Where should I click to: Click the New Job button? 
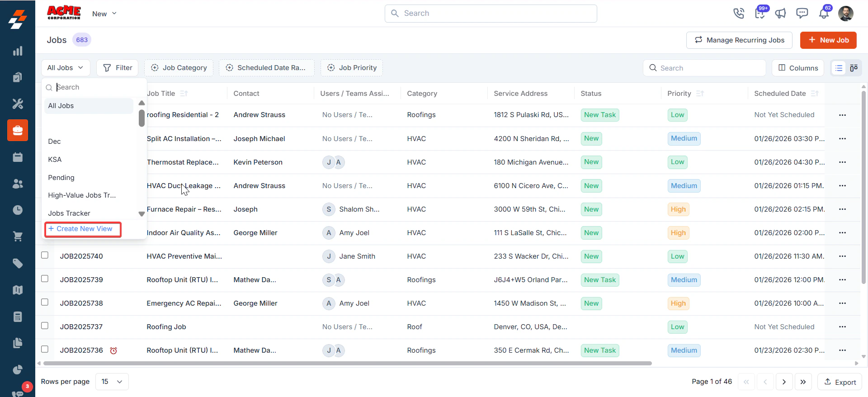(x=828, y=40)
